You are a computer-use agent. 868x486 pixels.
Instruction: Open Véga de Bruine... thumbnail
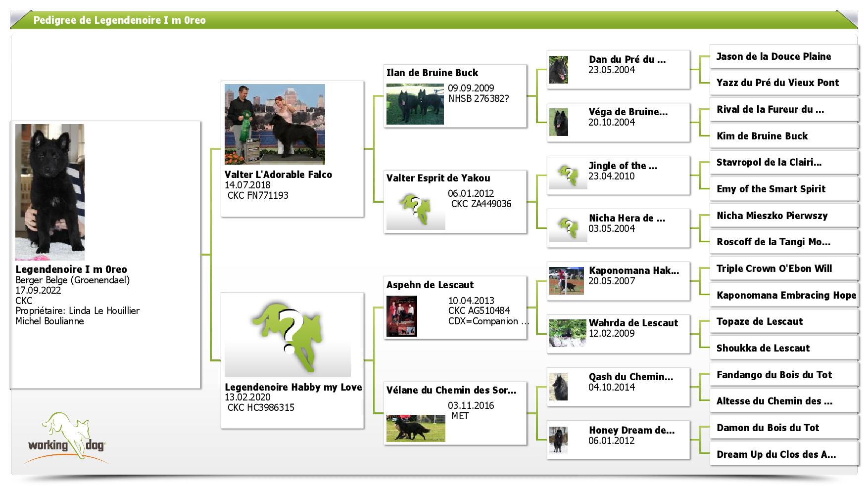coord(559,122)
